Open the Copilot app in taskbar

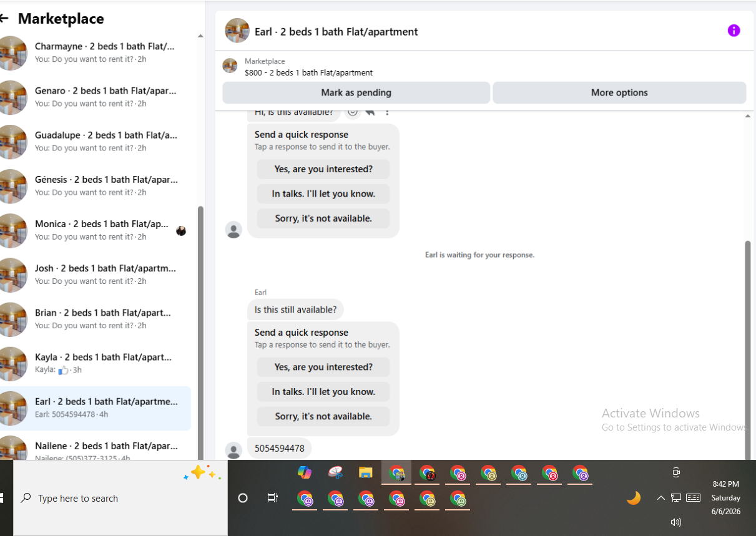pos(305,473)
